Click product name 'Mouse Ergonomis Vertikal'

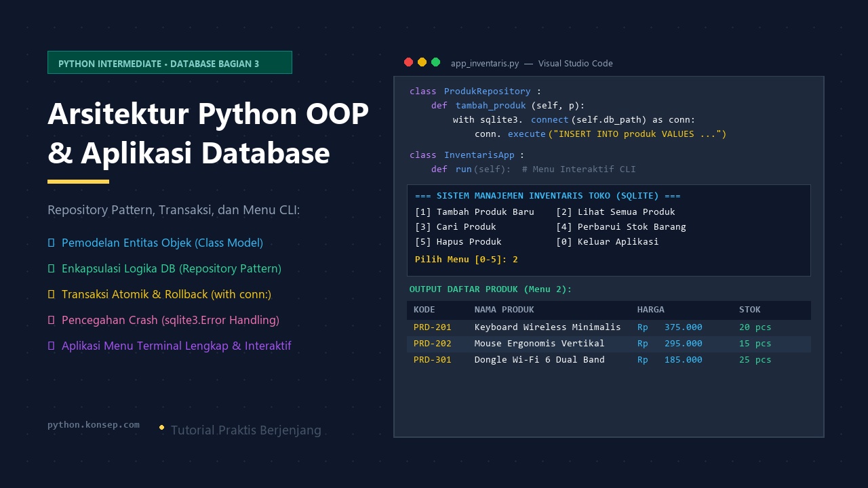coord(540,344)
